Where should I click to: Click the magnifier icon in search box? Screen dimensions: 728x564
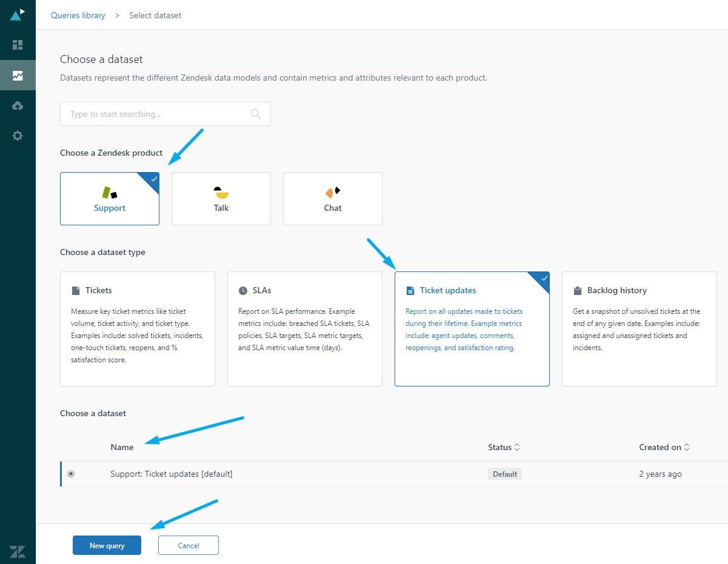255,114
